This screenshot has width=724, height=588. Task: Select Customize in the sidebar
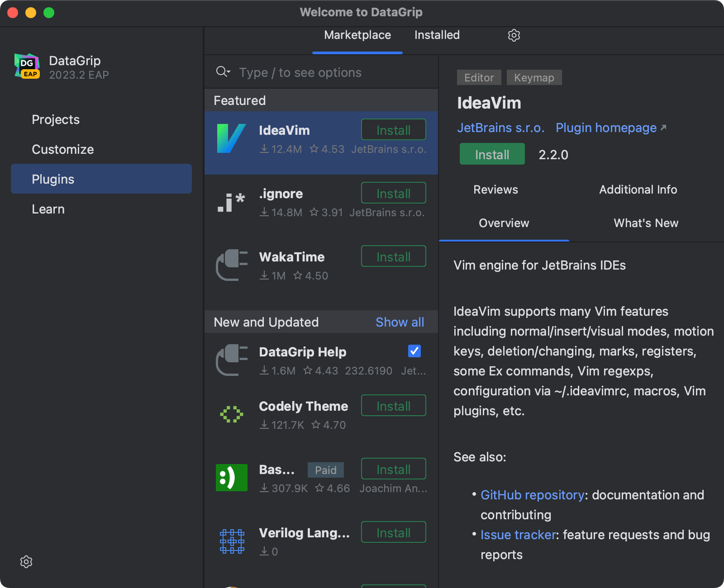click(63, 149)
